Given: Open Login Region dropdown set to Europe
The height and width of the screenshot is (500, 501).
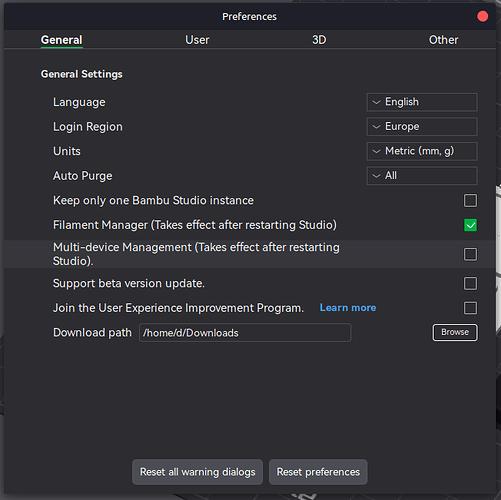Looking at the screenshot, I should coord(422,127).
